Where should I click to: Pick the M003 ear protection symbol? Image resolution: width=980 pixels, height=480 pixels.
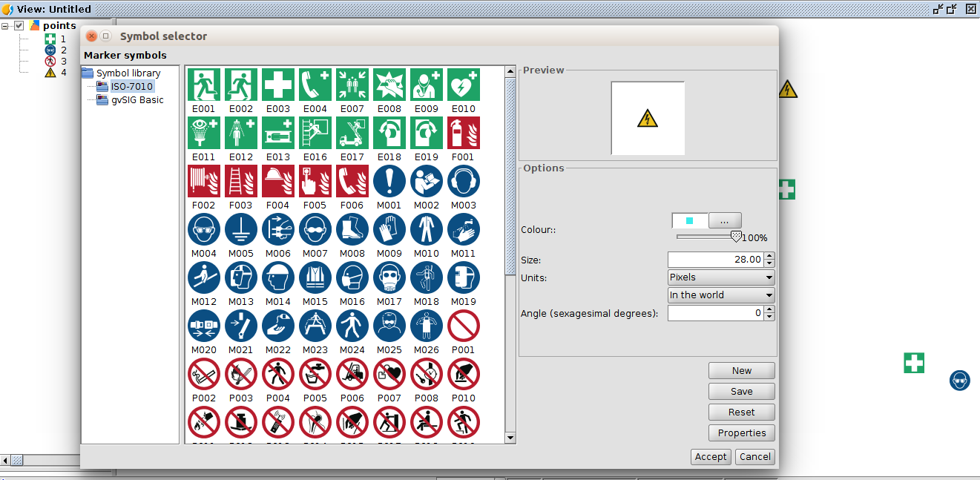pyautogui.click(x=464, y=181)
